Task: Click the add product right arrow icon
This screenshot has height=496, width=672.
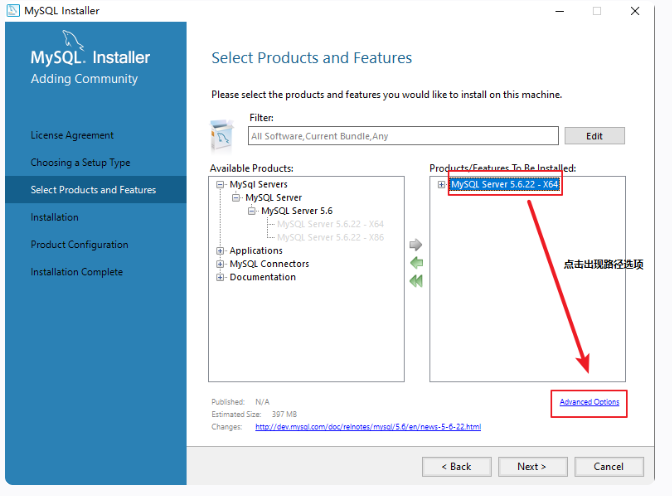Action: 416,245
